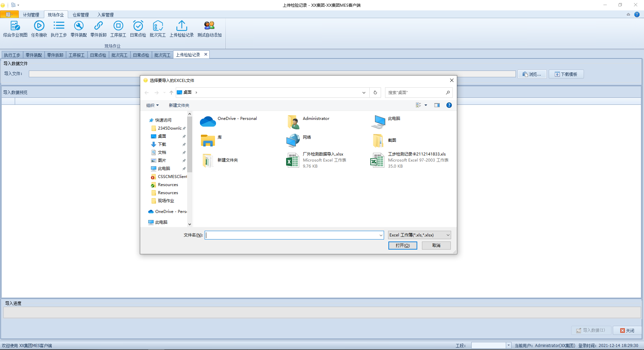Click the 新建文件夹 toolbar button
The height and width of the screenshot is (350, 644).
tap(179, 105)
